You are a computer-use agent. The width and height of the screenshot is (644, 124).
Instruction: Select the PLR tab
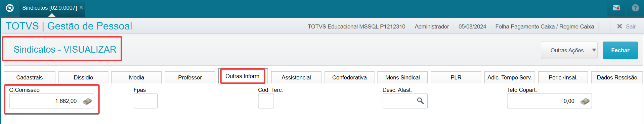click(x=456, y=77)
